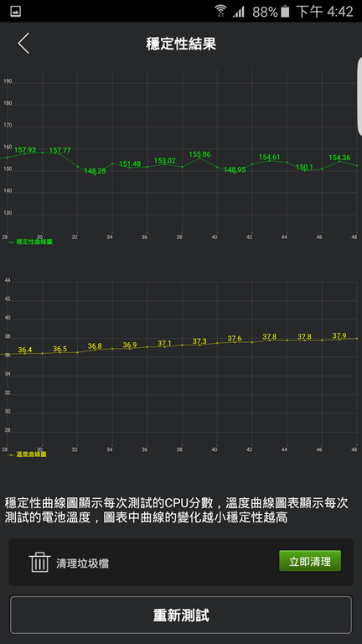Grab the edge panel handle on right side
Screen dimensions: 362x644
click(x=359, y=97)
